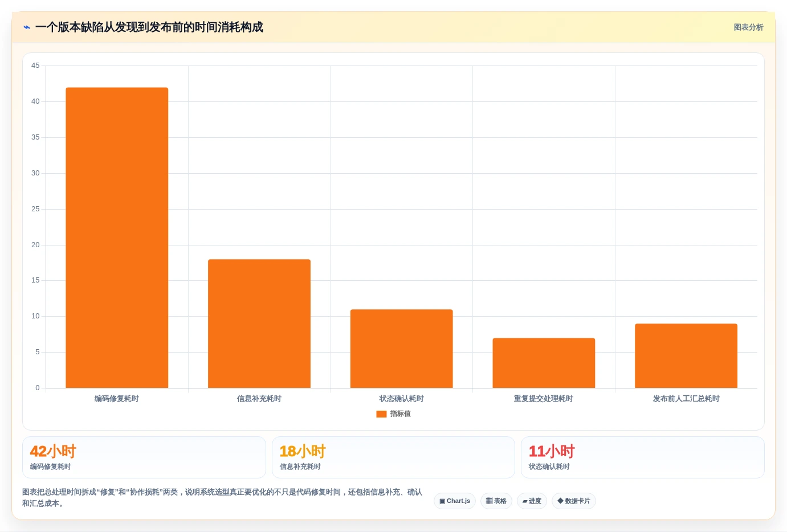This screenshot has width=787, height=532.
Task: Click the 信息补充耗时 axis label
Action: pos(259,399)
